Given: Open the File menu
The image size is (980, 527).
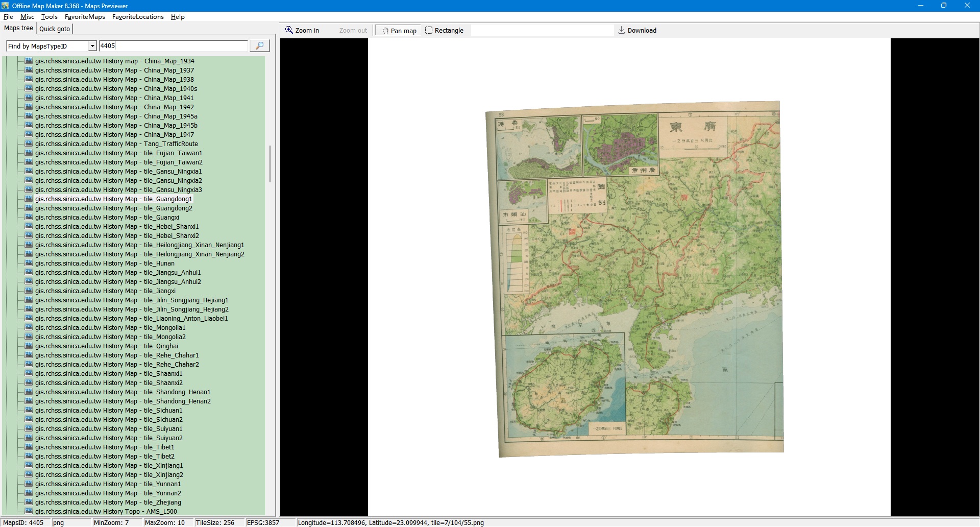Looking at the screenshot, I should 8,17.
